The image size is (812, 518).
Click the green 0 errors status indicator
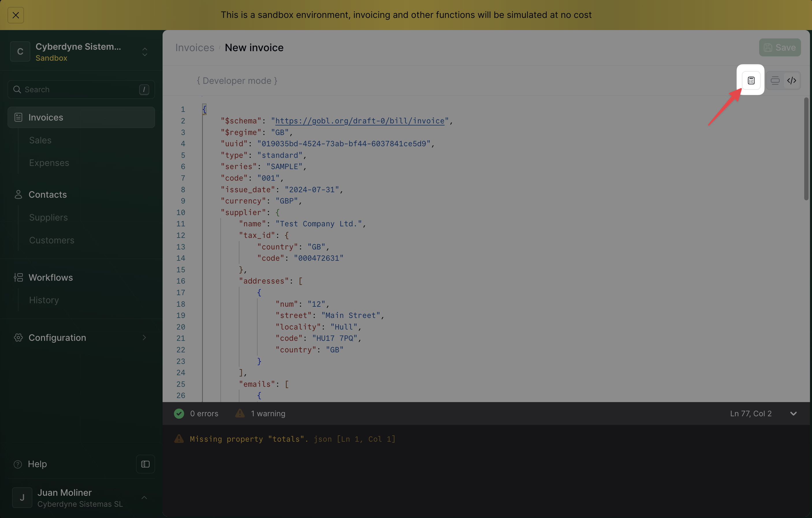[197, 413]
